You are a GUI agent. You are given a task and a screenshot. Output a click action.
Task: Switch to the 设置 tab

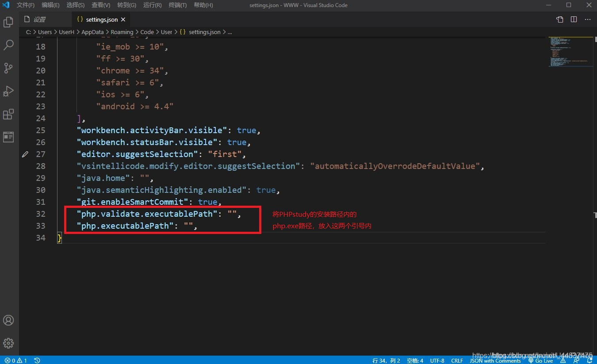point(40,19)
